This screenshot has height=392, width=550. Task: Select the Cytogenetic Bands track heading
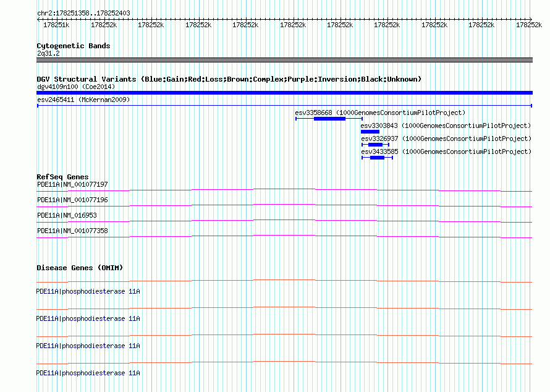[x=74, y=46]
